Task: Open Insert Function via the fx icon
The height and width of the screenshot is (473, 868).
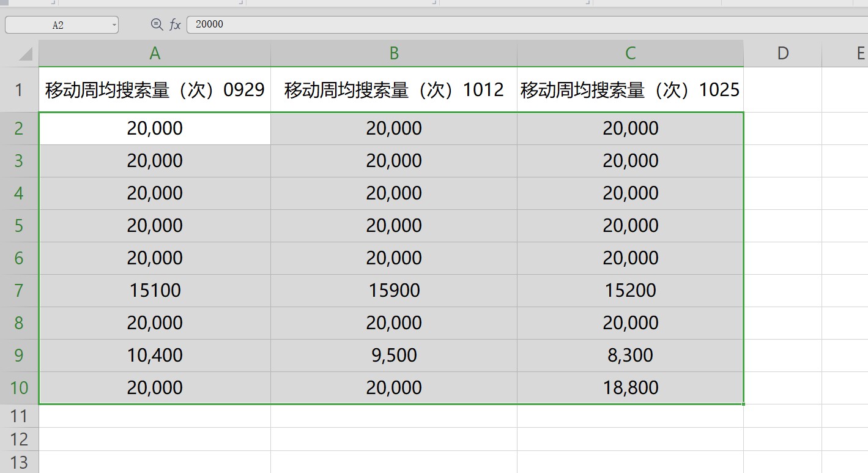Action: (175, 24)
